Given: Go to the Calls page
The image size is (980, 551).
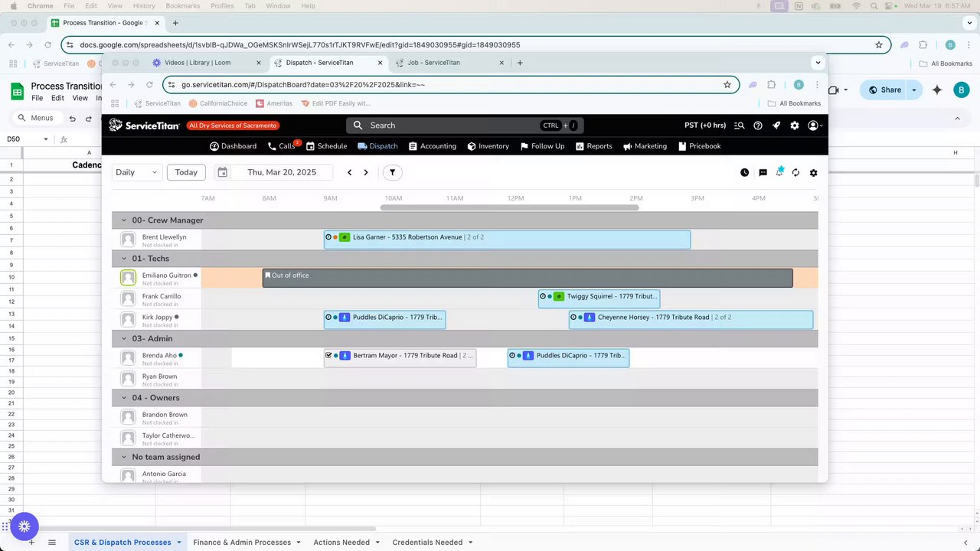Looking at the screenshot, I should click(x=282, y=146).
